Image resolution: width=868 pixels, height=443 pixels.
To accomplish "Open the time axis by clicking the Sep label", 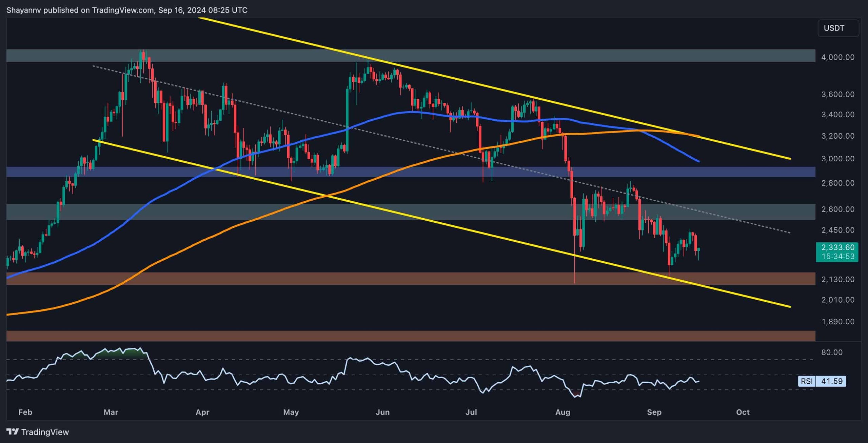I will 654,412.
